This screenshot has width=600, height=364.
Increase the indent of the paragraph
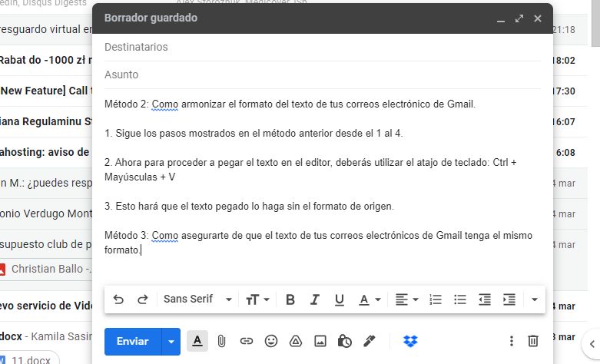tap(509, 299)
